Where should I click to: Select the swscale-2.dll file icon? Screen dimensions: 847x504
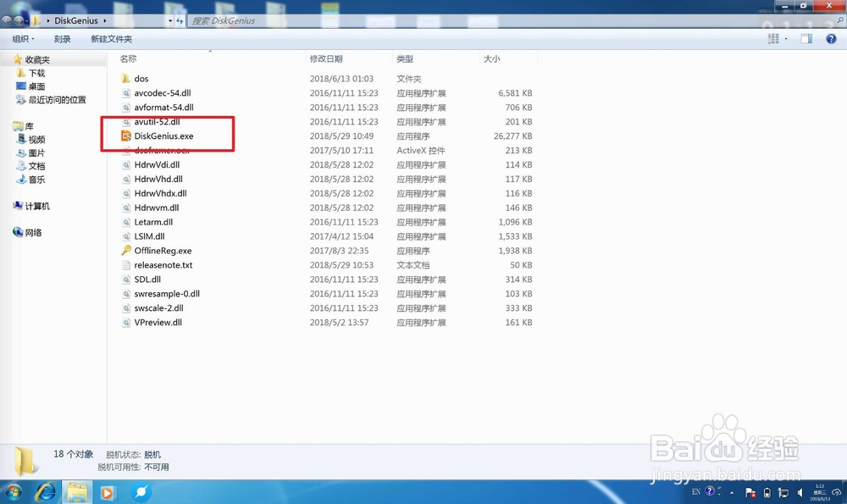tap(126, 308)
